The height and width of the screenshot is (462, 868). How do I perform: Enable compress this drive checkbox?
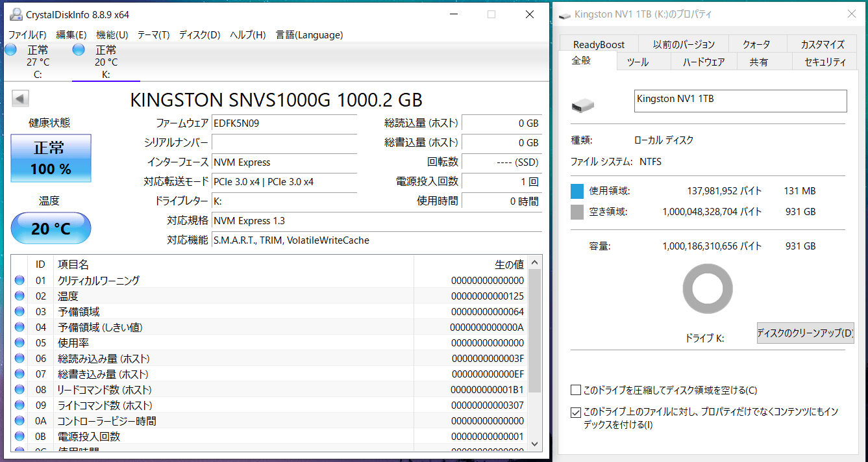pos(576,390)
